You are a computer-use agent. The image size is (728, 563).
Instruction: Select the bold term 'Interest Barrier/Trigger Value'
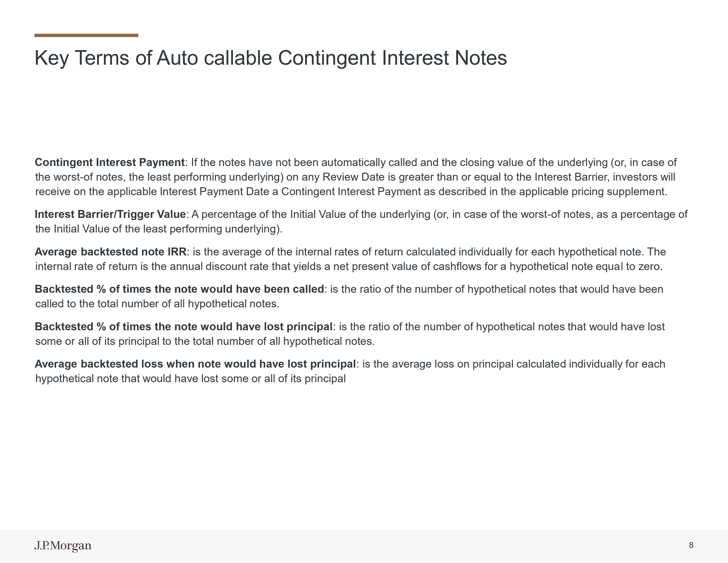click(110, 214)
